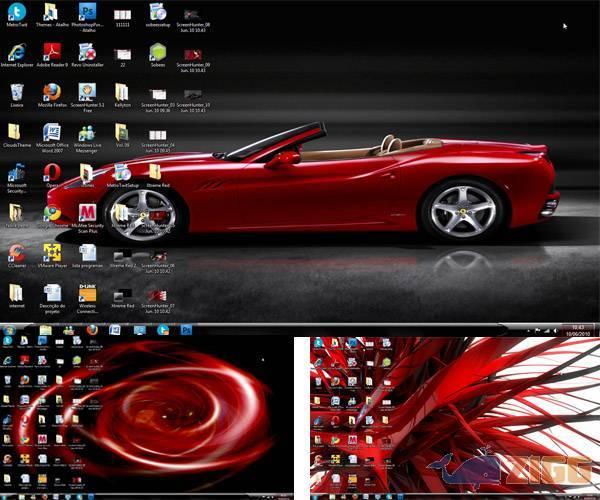The width and height of the screenshot is (600, 500).
Task: Click the Photoshop icon in the taskbar
Action: pos(186,329)
